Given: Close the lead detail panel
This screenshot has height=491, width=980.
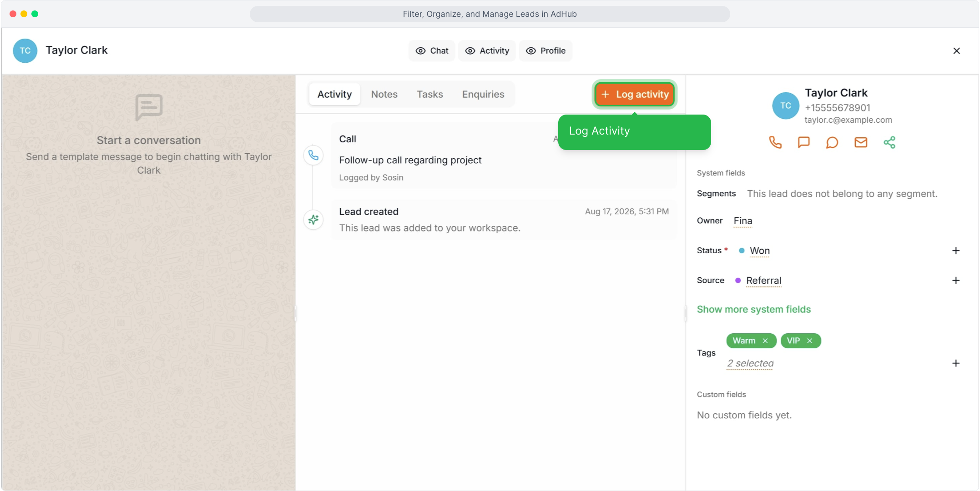Looking at the screenshot, I should tap(956, 51).
